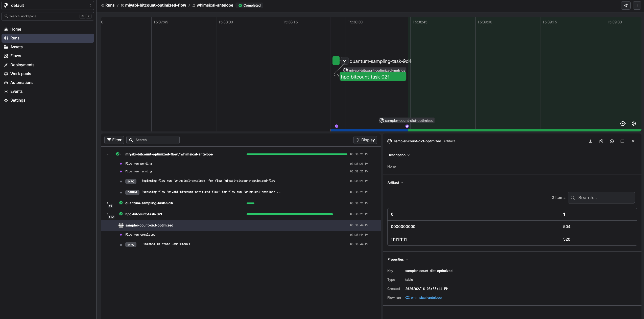The image size is (644, 319).
Task: Go to Deployments in sidebar
Action: tap(22, 65)
